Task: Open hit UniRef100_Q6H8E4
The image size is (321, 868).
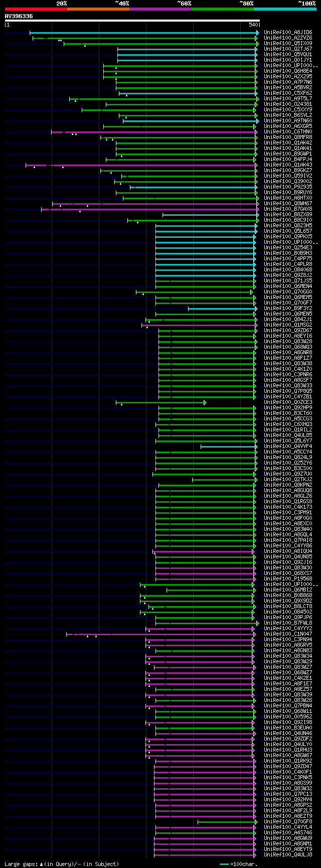Action: pos(288,71)
